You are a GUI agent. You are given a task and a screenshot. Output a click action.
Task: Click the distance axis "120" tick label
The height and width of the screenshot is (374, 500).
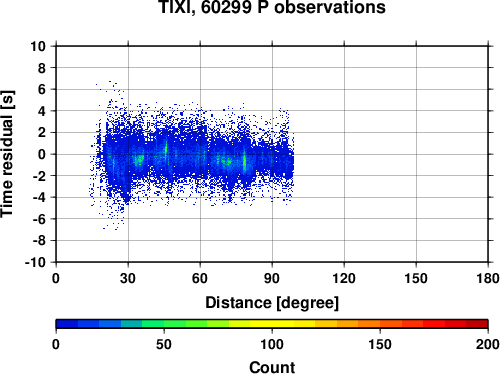click(x=344, y=278)
